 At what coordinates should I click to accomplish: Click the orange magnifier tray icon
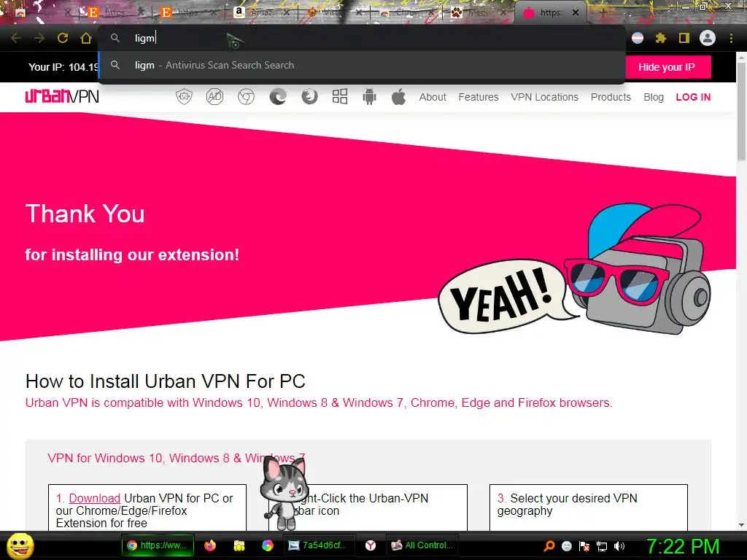pyautogui.click(x=549, y=546)
